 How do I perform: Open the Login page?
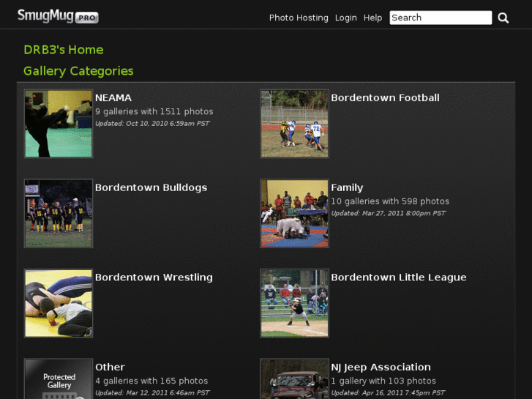click(x=345, y=18)
